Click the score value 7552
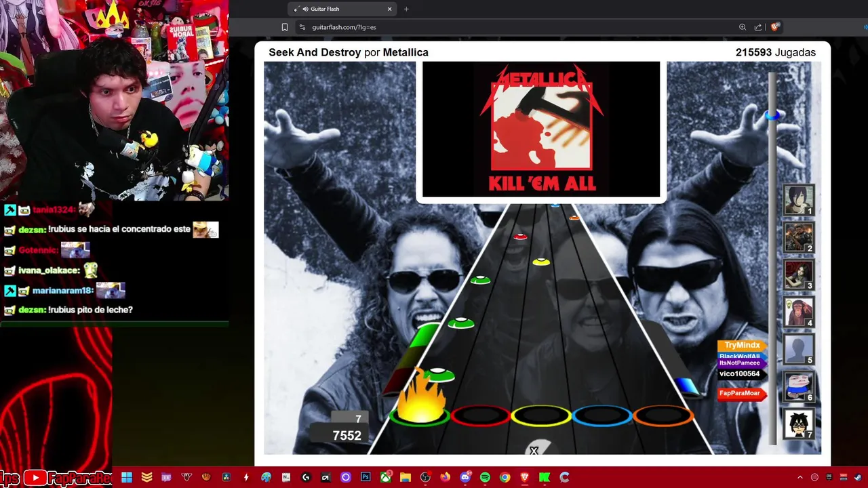The image size is (868, 488). 347,436
